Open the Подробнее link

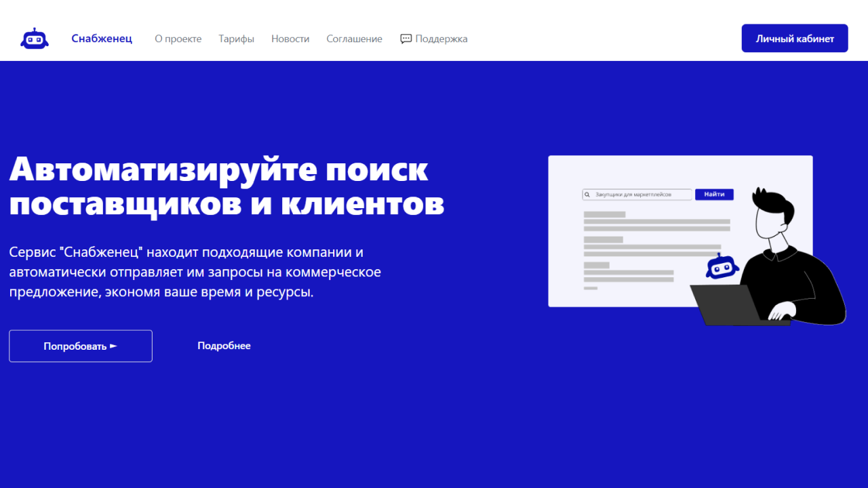click(224, 346)
